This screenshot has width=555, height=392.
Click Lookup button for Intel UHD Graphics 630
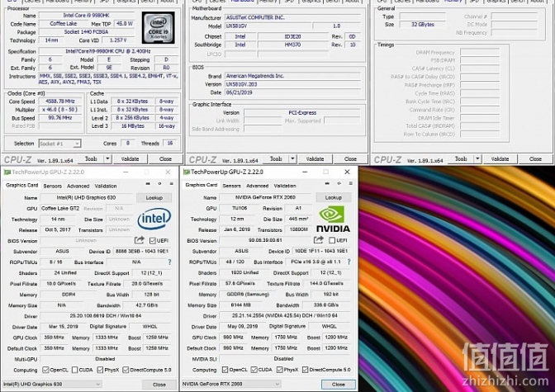(154, 197)
